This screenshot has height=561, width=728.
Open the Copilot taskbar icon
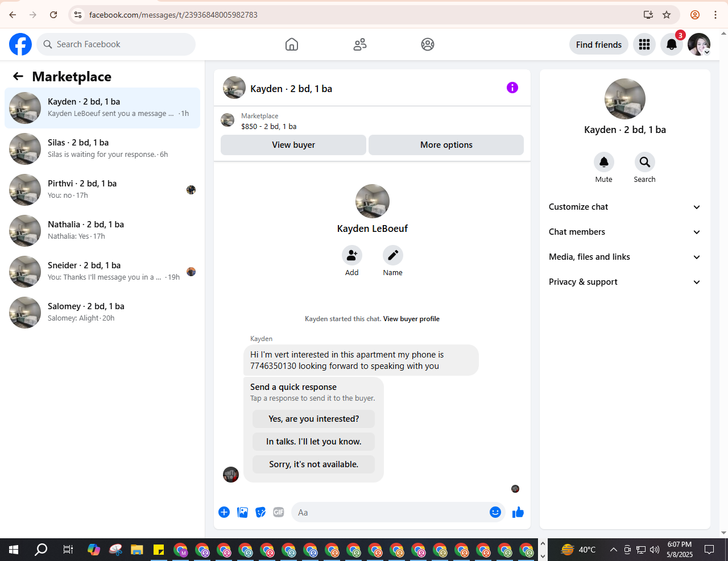94,550
